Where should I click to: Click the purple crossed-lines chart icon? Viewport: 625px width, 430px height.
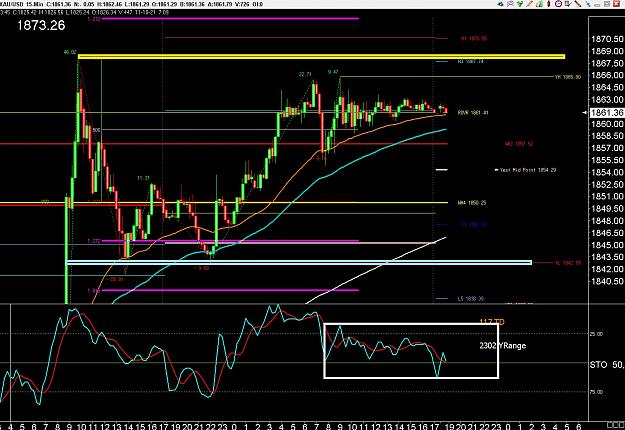[x=510, y=4]
